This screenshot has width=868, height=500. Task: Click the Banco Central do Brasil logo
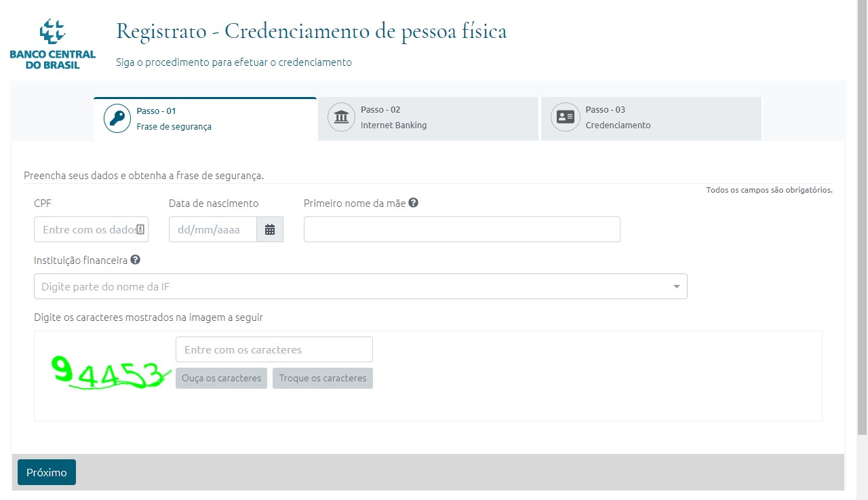[x=53, y=44]
